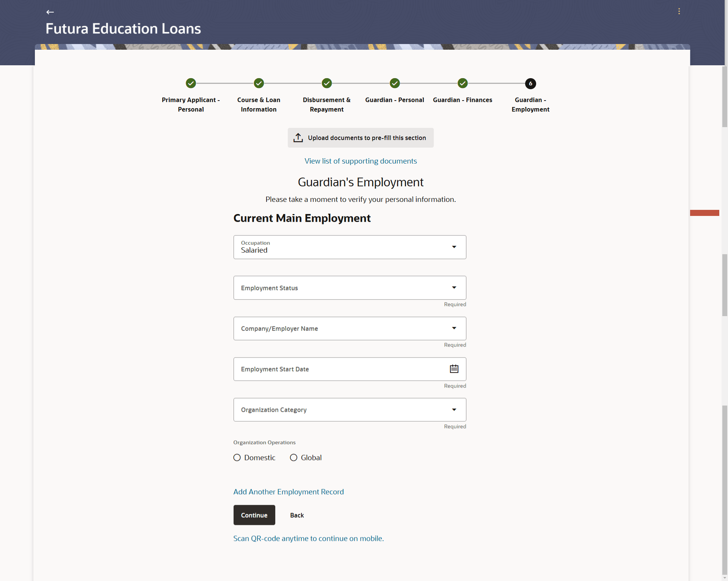Expand the Occupation dropdown
The width and height of the screenshot is (728, 581).
pyautogui.click(x=454, y=247)
